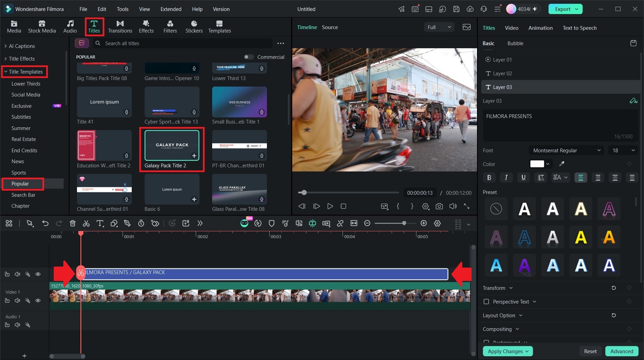The image size is (644, 360).
Task: Open the Transitions panel
Action: tap(120, 27)
